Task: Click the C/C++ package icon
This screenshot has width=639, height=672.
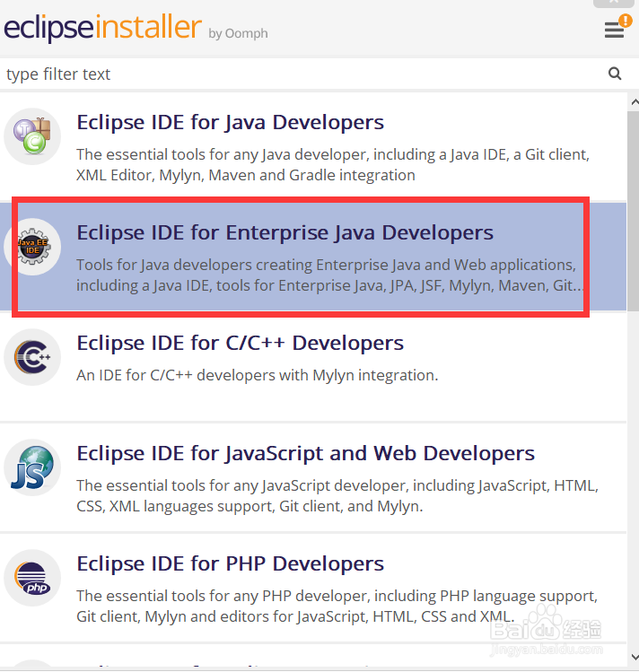Action: coord(32,357)
